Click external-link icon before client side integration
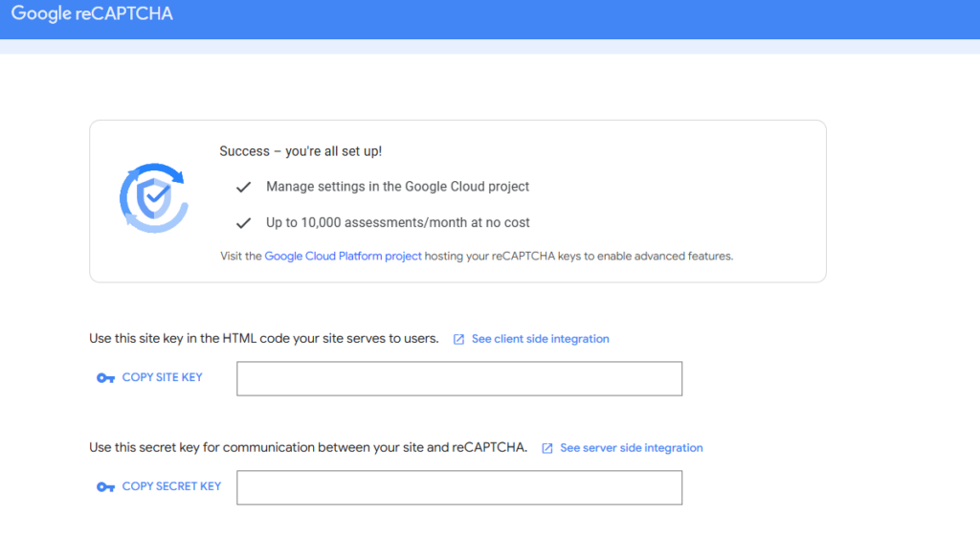The image size is (980, 541). click(x=458, y=339)
